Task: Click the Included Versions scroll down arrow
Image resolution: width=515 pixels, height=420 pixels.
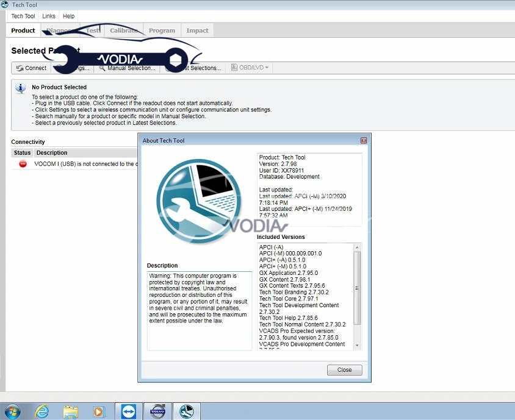Action: [357, 346]
